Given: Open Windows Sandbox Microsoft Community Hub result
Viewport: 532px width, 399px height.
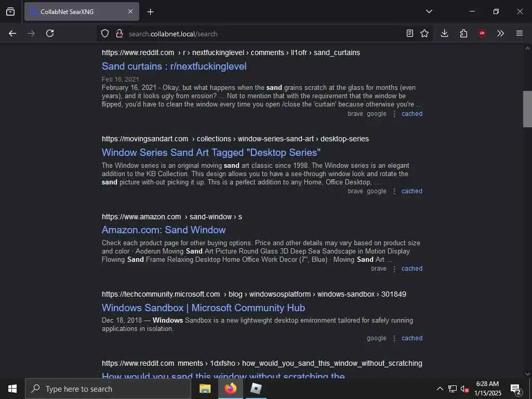Looking at the screenshot, I should point(203,308).
